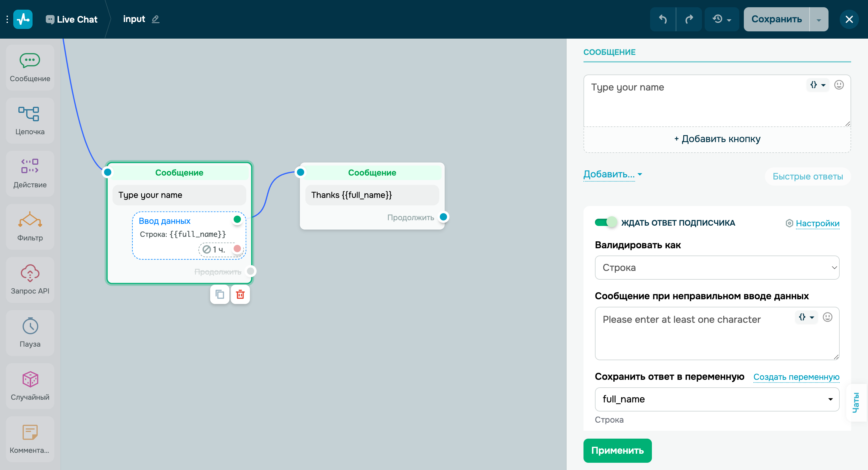Toggle Ждать ответ подписчика switch
The height and width of the screenshot is (470, 868).
(605, 223)
